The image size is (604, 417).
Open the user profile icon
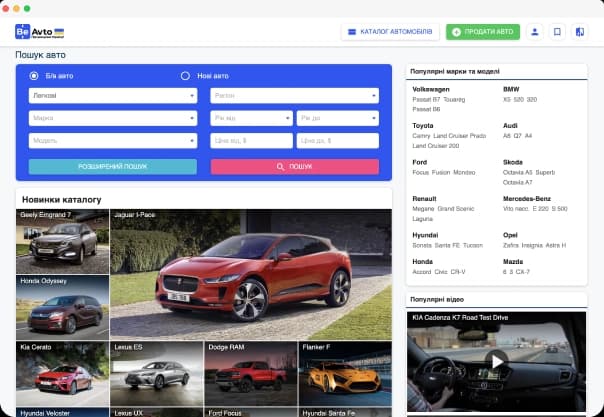tap(535, 32)
